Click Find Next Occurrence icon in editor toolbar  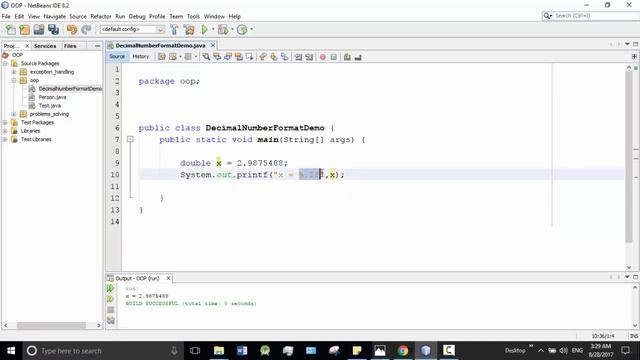click(228, 57)
